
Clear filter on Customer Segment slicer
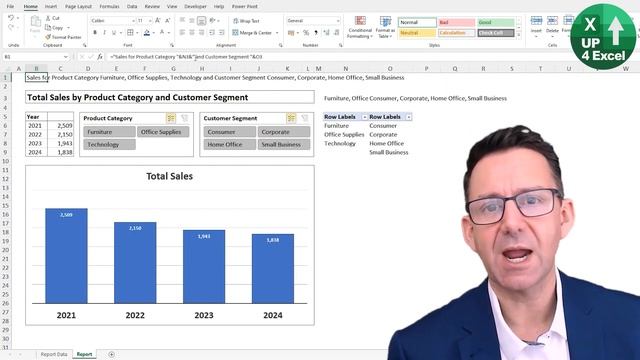[x=305, y=118]
